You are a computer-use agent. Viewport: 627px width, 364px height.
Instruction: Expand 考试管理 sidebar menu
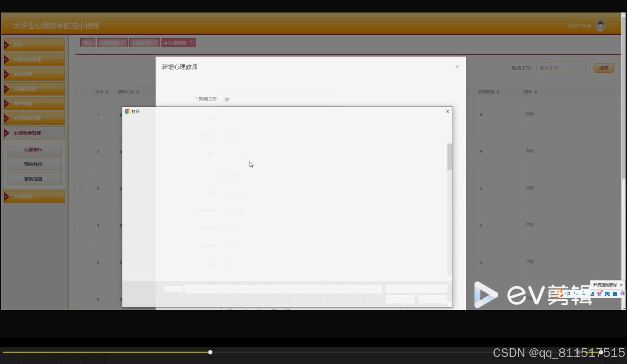coord(34,196)
